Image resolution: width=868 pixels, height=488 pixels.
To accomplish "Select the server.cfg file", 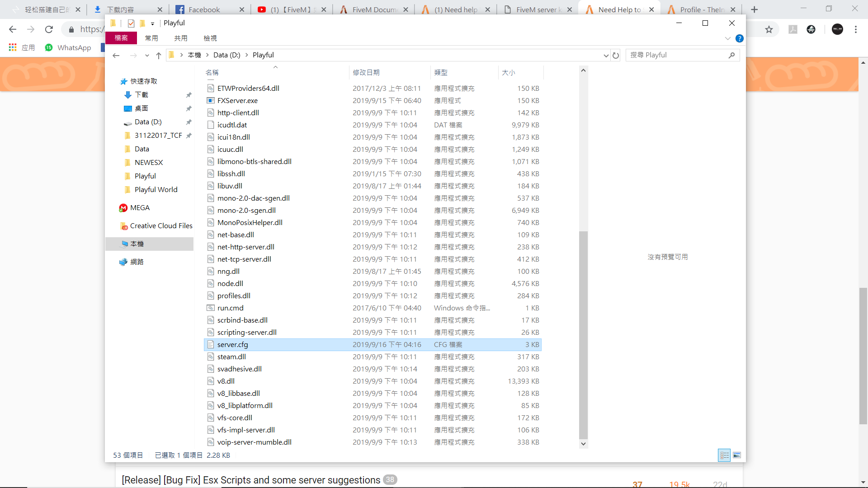I will coord(232,344).
